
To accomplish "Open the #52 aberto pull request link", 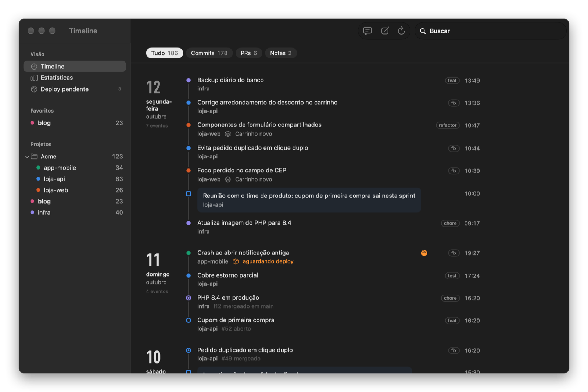I will (x=236, y=329).
